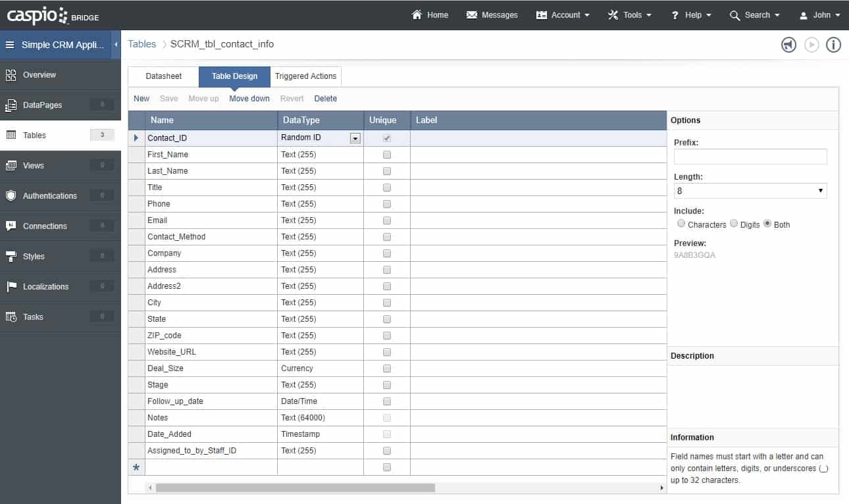Click the Home house icon
849x504 pixels.
417,14
